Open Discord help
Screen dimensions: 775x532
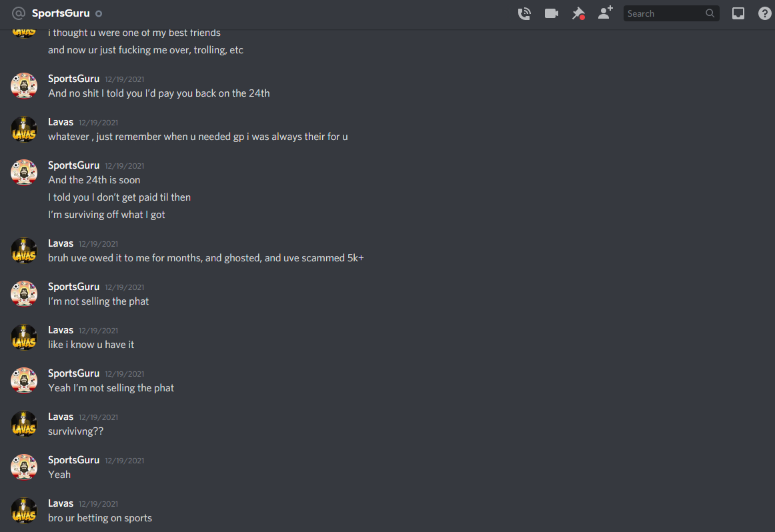(764, 13)
